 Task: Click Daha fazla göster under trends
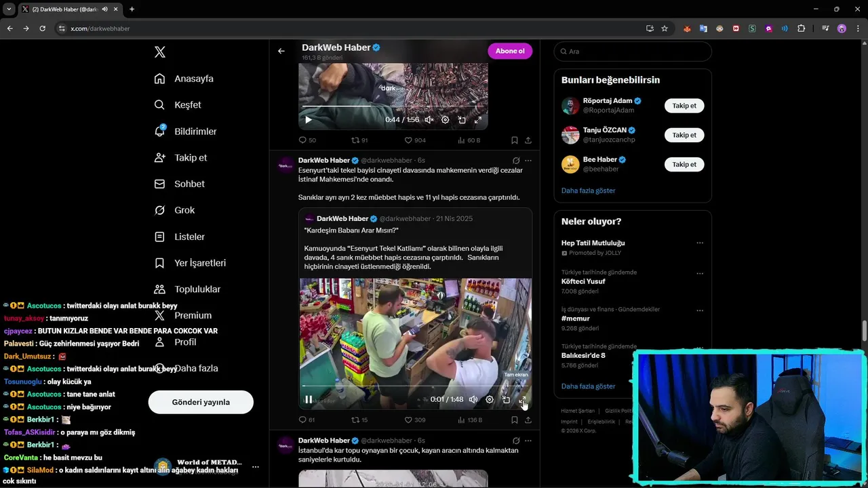pos(588,386)
